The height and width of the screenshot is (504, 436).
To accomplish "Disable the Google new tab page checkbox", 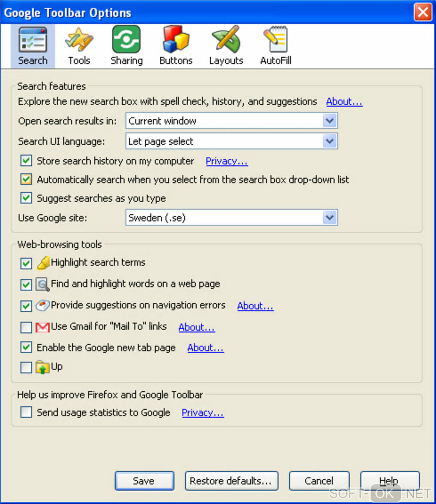I will (26, 347).
